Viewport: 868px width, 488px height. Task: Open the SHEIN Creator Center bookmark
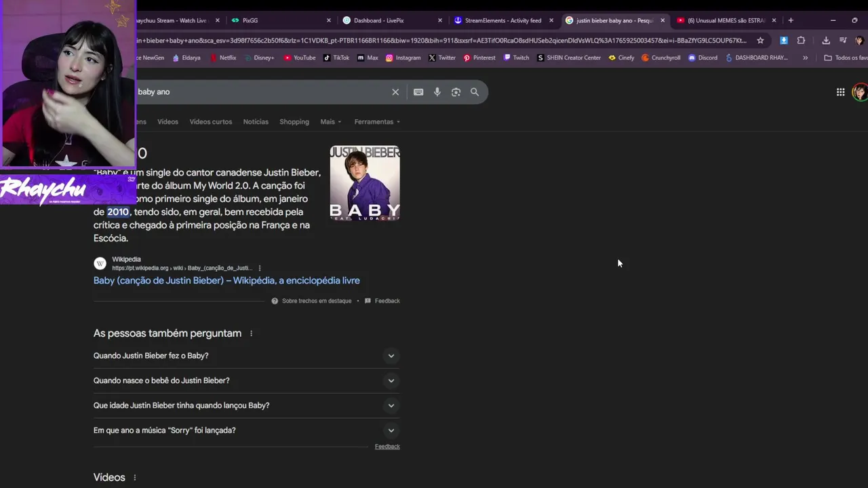point(569,58)
